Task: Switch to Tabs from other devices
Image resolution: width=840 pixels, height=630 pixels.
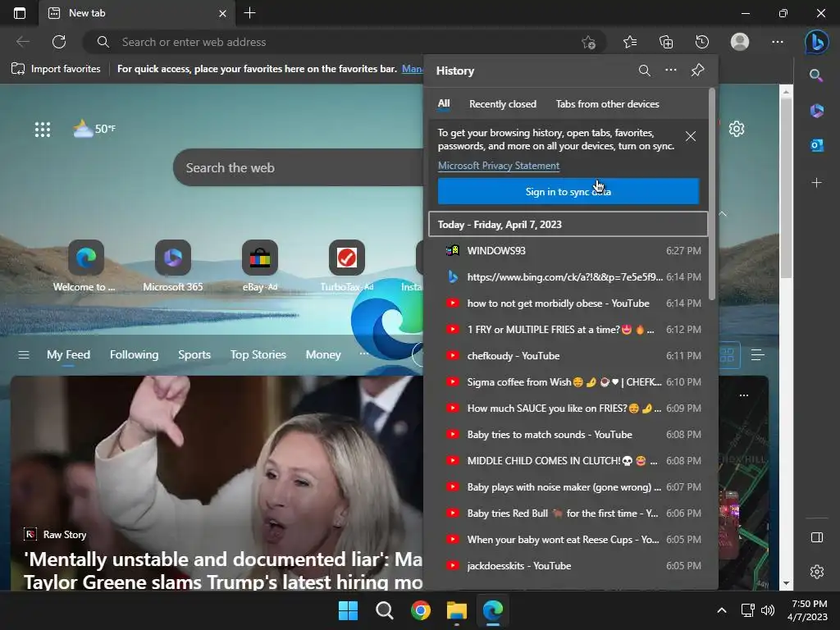Action: point(607,104)
